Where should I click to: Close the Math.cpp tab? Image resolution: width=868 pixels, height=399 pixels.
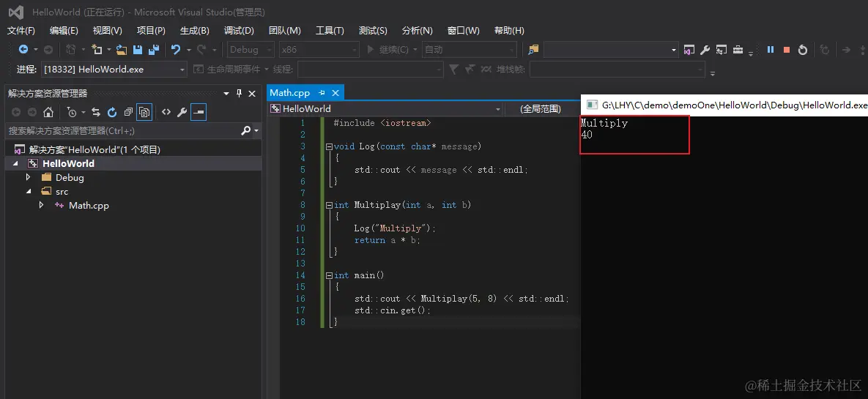coord(335,92)
